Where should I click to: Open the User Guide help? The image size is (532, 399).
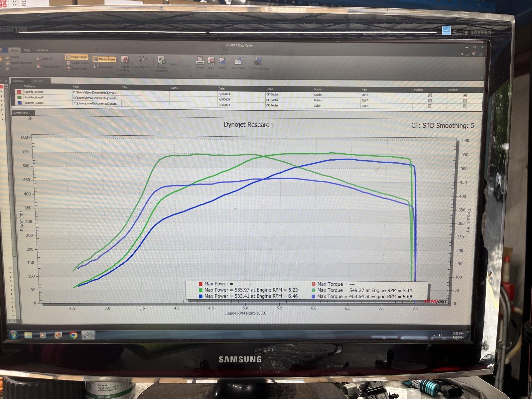[x=238, y=63]
